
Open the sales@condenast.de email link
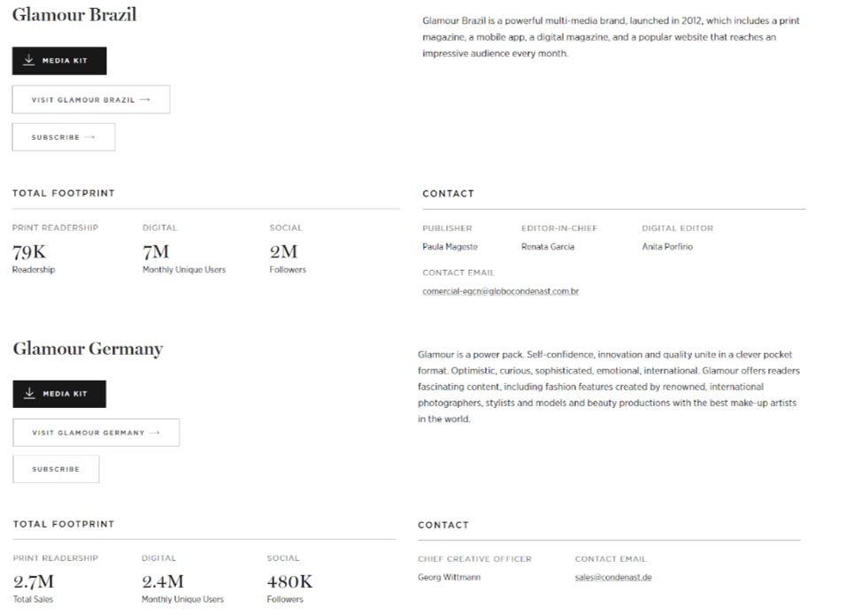click(x=612, y=577)
